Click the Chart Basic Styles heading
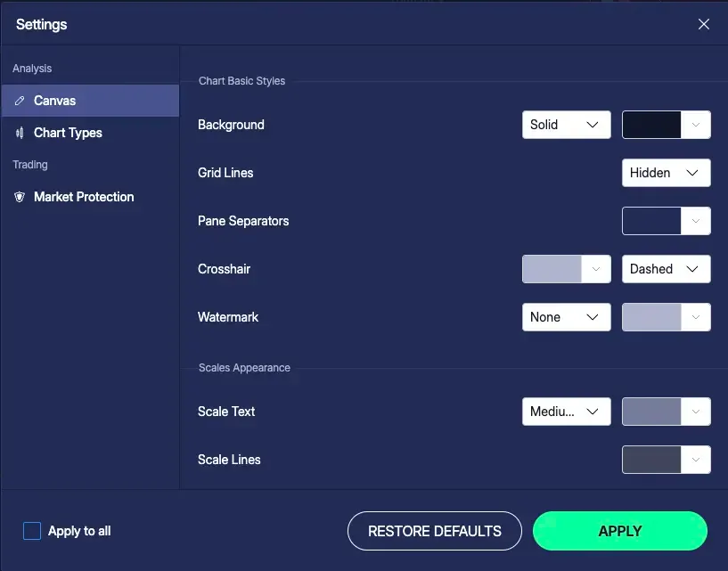 (241, 81)
